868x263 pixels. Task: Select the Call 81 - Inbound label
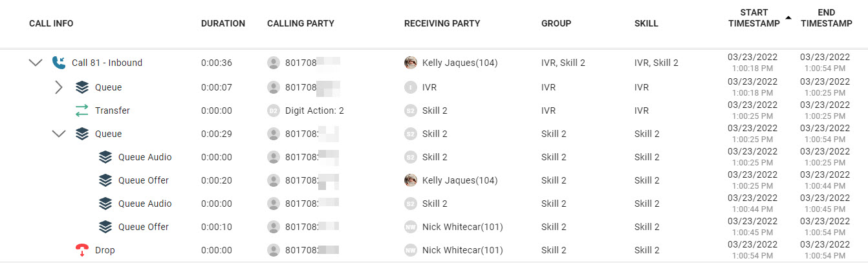click(x=107, y=63)
